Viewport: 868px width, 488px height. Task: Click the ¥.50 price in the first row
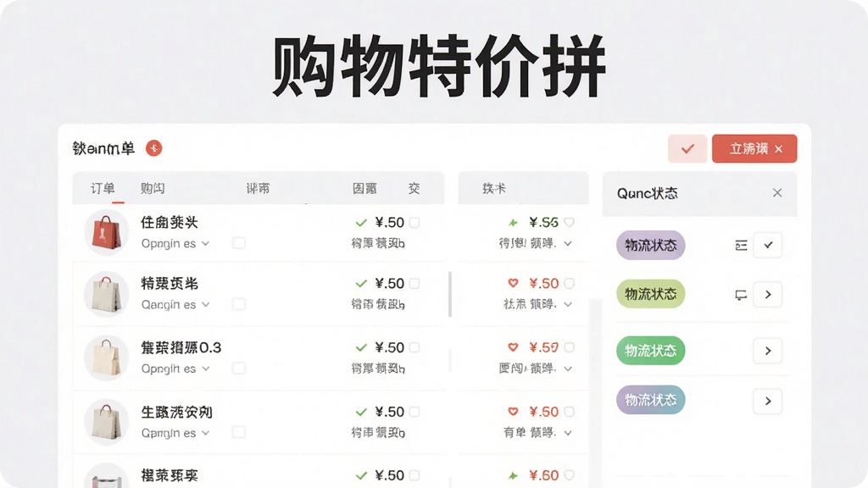click(x=390, y=223)
